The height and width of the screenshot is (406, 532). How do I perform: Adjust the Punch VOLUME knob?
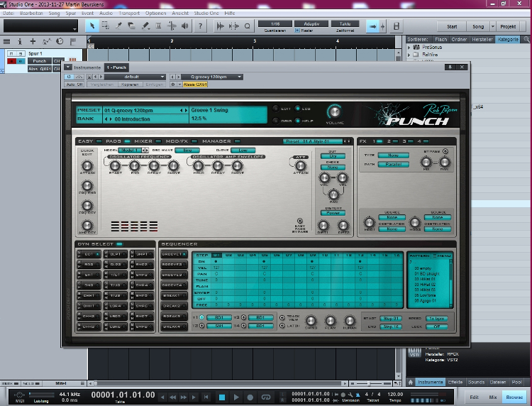(335, 111)
